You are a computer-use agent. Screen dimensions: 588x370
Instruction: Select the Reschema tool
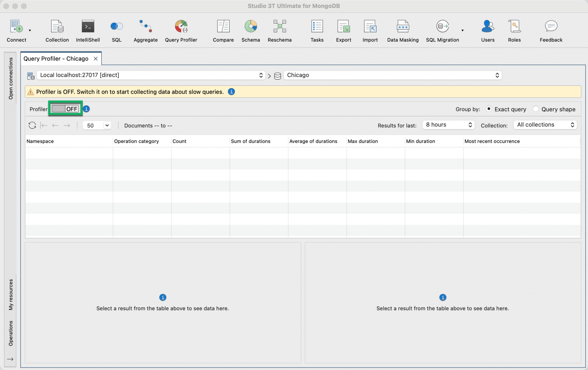279,30
